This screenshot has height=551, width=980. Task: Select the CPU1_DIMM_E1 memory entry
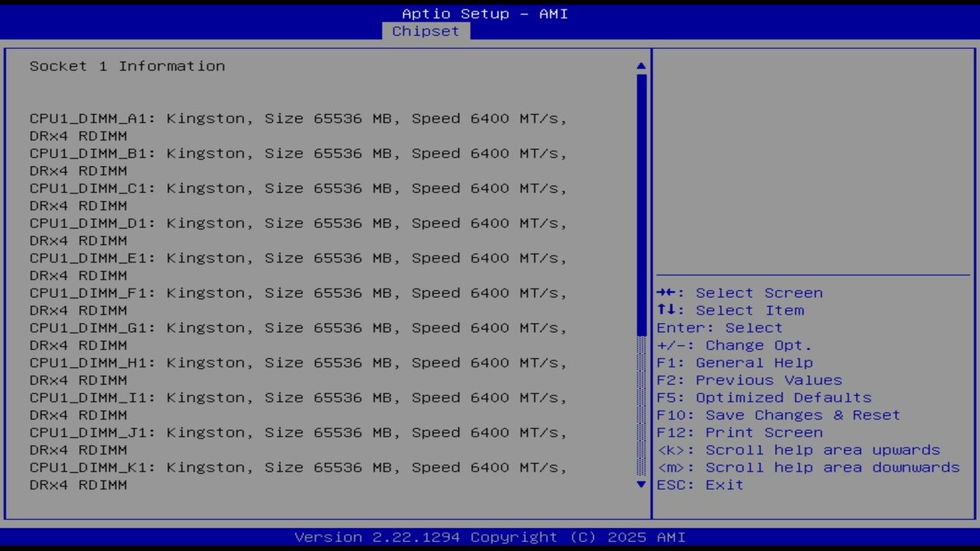[x=298, y=258]
